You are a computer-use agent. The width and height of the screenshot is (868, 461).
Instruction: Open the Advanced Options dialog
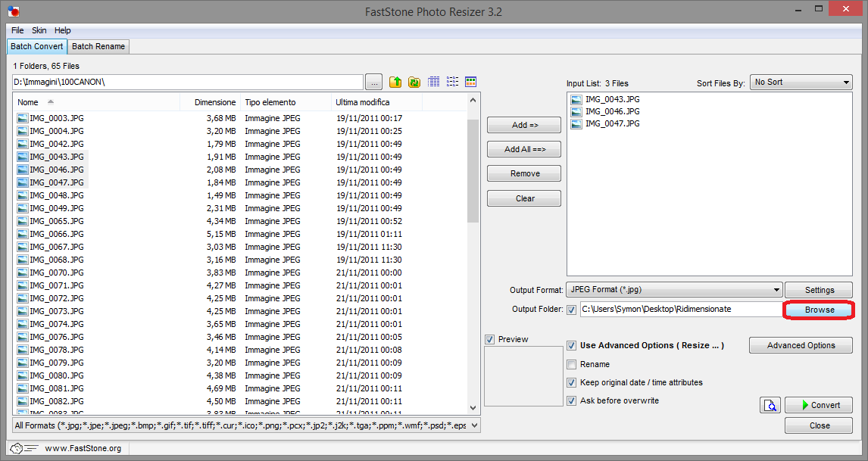coord(801,345)
